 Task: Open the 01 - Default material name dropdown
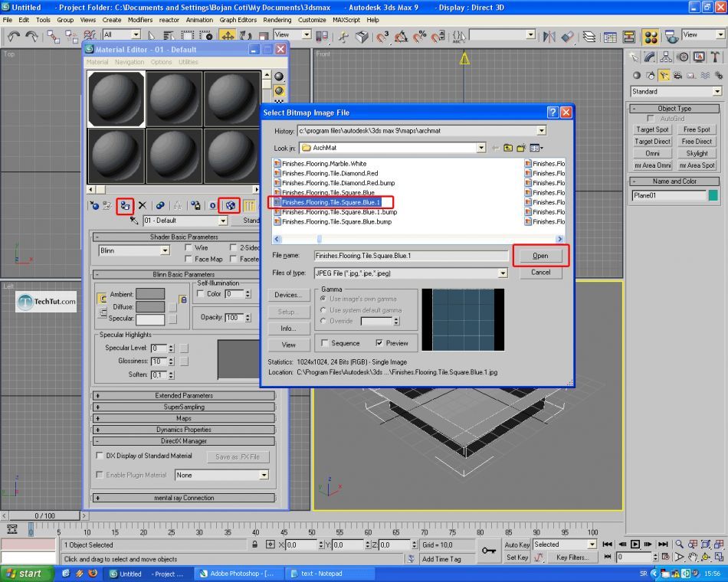pos(223,221)
